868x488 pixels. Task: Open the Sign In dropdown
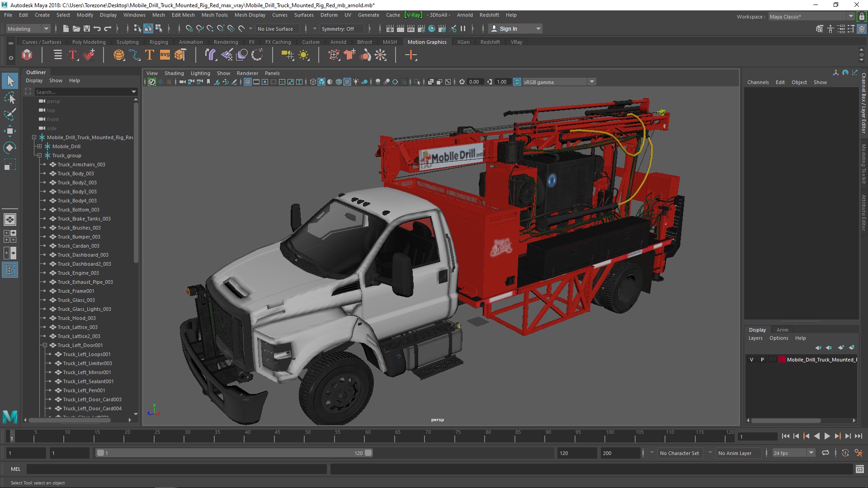click(516, 28)
